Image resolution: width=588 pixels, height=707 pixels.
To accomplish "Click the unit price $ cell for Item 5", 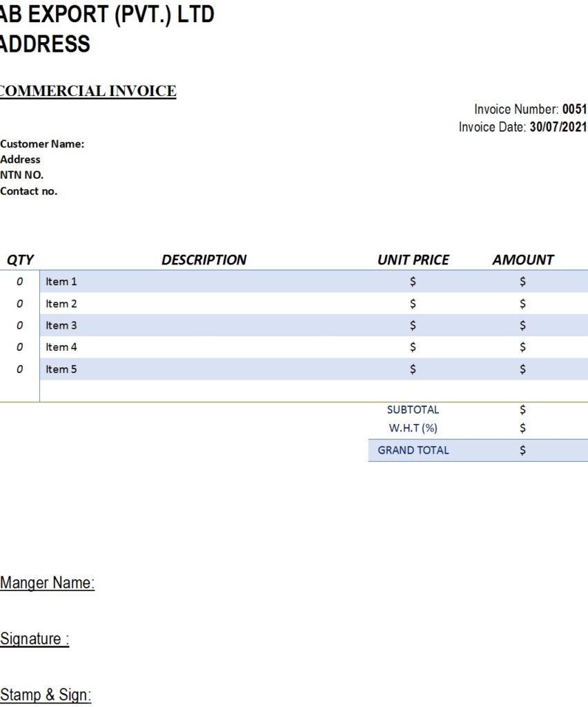I will point(413,369).
